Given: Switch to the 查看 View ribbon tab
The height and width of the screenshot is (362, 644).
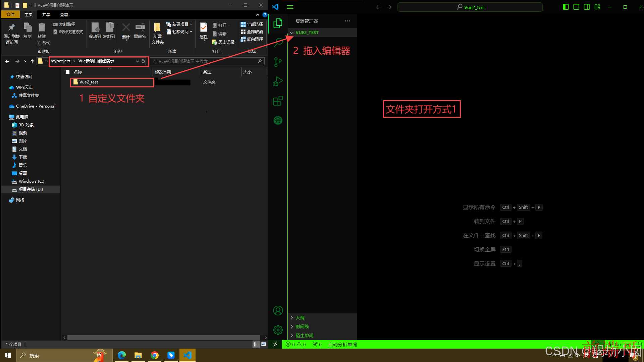Looking at the screenshot, I should [64, 14].
